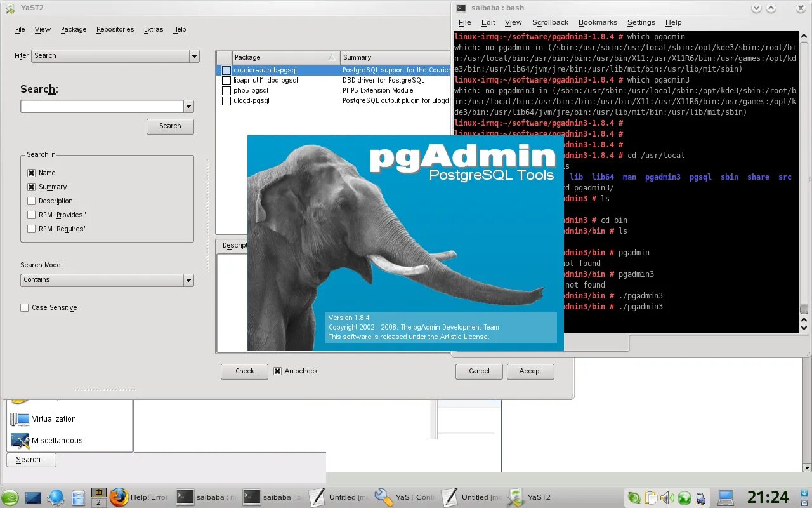The height and width of the screenshot is (508, 812).
Task: Open YaST2 File menu
Action: (x=20, y=29)
